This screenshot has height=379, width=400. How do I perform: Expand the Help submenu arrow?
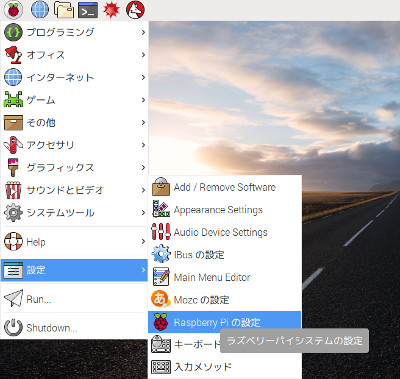coord(143,241)
